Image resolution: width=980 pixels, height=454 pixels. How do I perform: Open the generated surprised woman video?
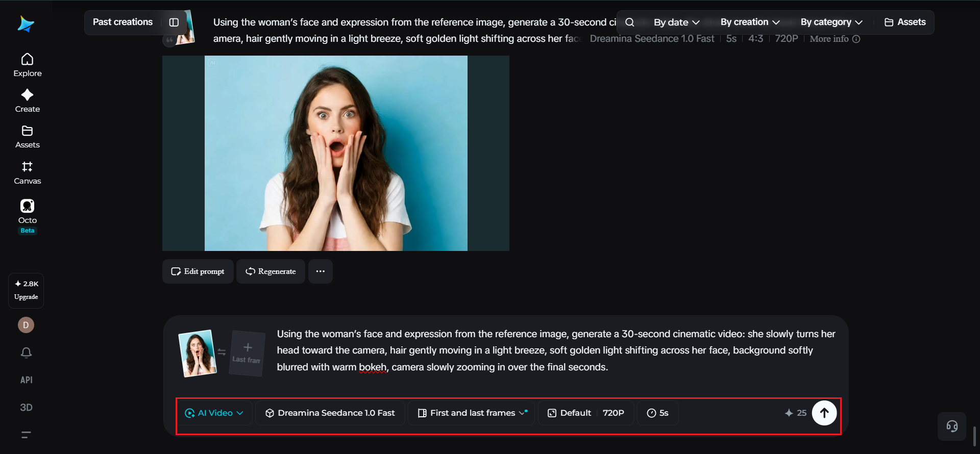[336, 153]
